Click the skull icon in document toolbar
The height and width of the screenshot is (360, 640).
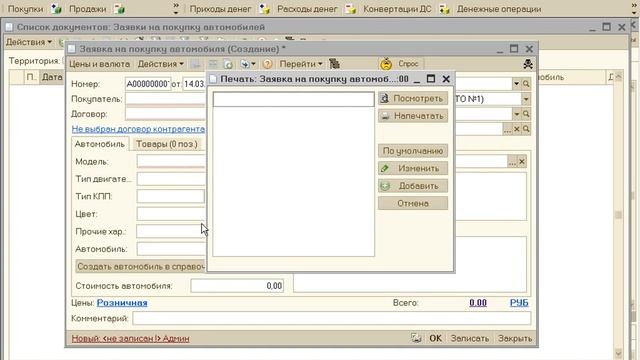click(528, 64)
